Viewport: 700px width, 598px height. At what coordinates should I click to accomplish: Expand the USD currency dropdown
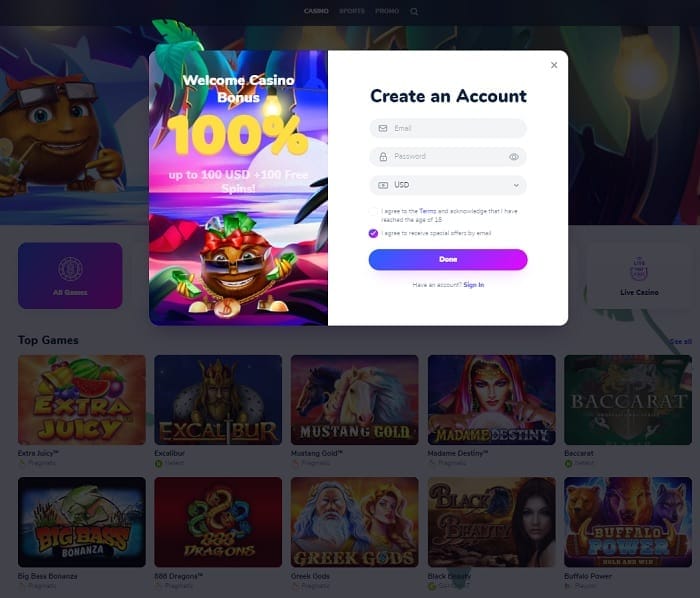[448, 185]
